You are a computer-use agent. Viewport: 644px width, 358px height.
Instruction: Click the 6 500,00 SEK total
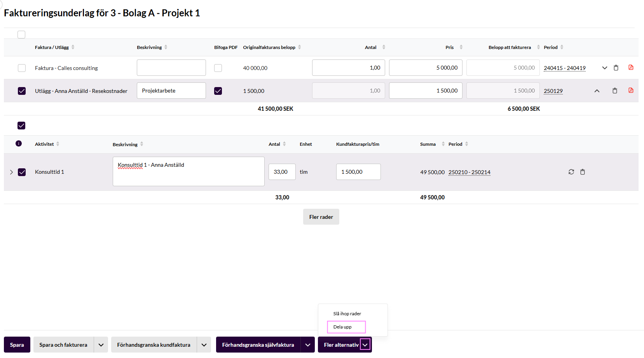click(x=524, y=109)
